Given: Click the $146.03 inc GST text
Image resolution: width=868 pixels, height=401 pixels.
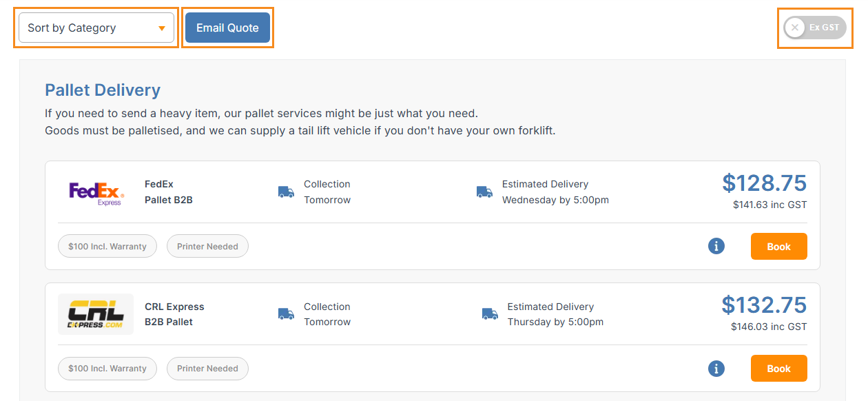Looking at the screenshot, I should pyautogui.click(x=769, y=327).
